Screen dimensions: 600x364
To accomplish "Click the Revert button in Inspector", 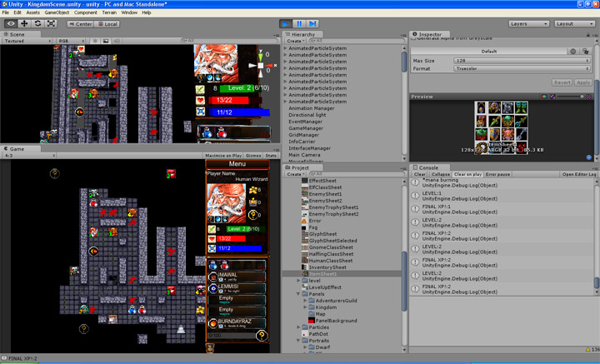I will click(x=562, y=82).
